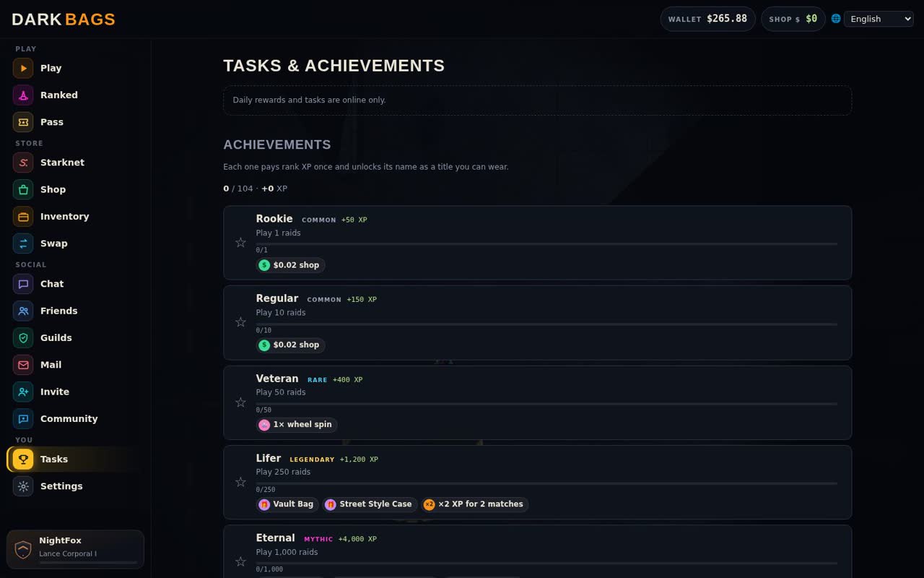Image resolution: width=924 pixels, height=578 pixels.
Task: Select the Community menu label
Action: pos(69,419)
